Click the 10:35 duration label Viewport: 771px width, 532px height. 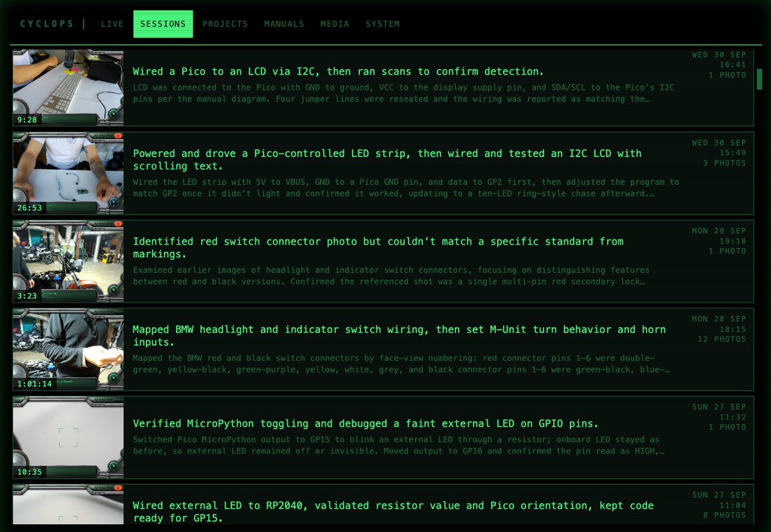[30, 472]
